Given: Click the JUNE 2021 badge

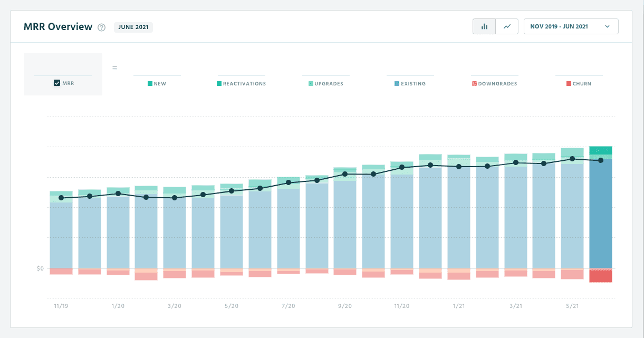Looking at the screenshot, I should [133, 27].
